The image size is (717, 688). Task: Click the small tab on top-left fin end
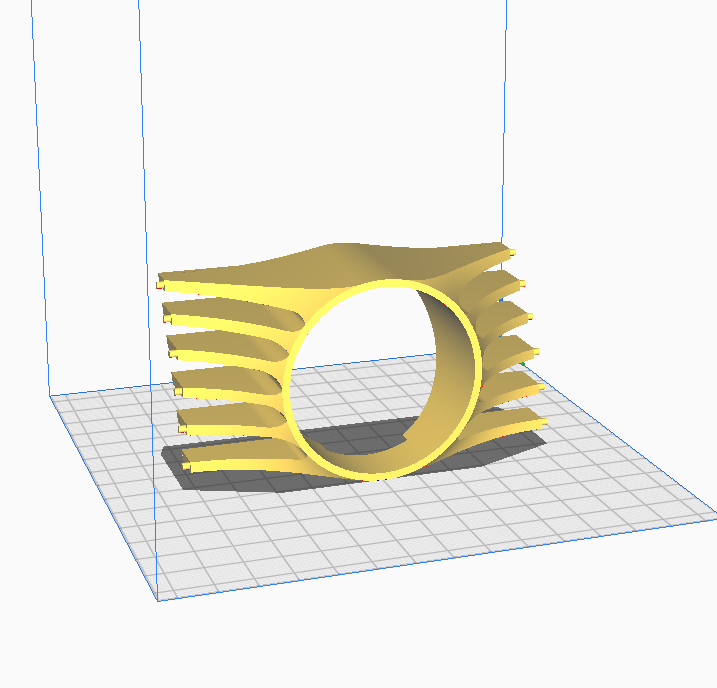coord(161,285)
